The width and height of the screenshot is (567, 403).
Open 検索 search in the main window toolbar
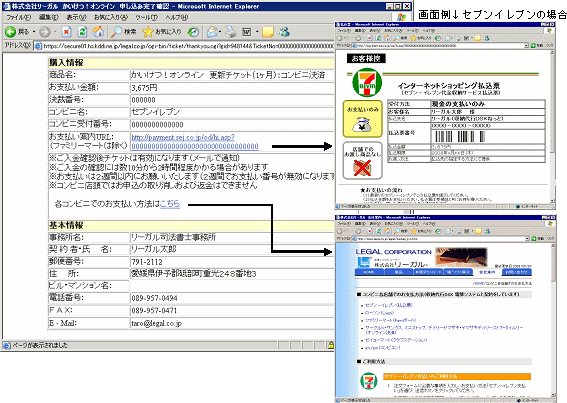pyautogui.click(x=124, y=32)
